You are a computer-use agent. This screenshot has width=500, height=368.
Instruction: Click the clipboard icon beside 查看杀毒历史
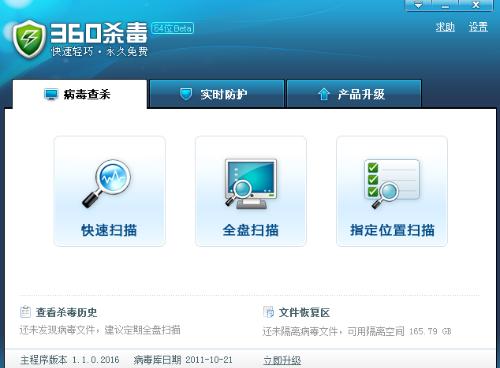(x=25, y=312)
